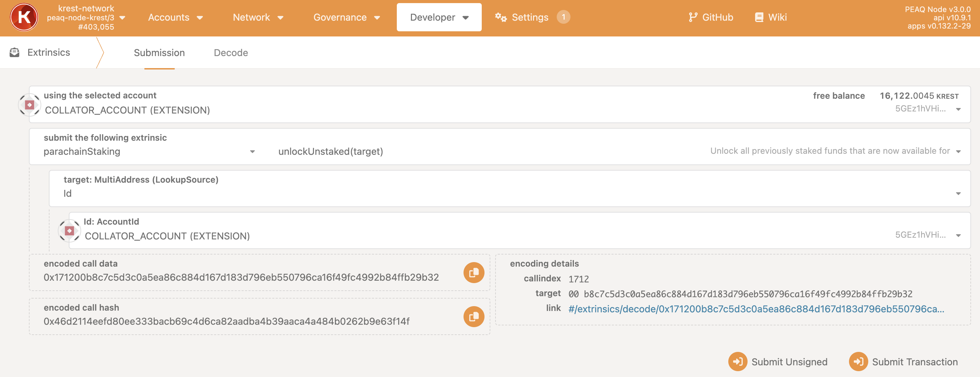Expand the parachainStaking pallet dropdown
980x377 pixels.
coord(253,151)
